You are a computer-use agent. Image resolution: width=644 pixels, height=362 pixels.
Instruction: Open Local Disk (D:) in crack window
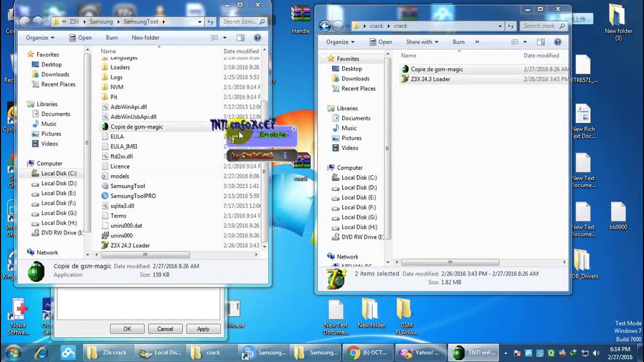pos(354,188)
